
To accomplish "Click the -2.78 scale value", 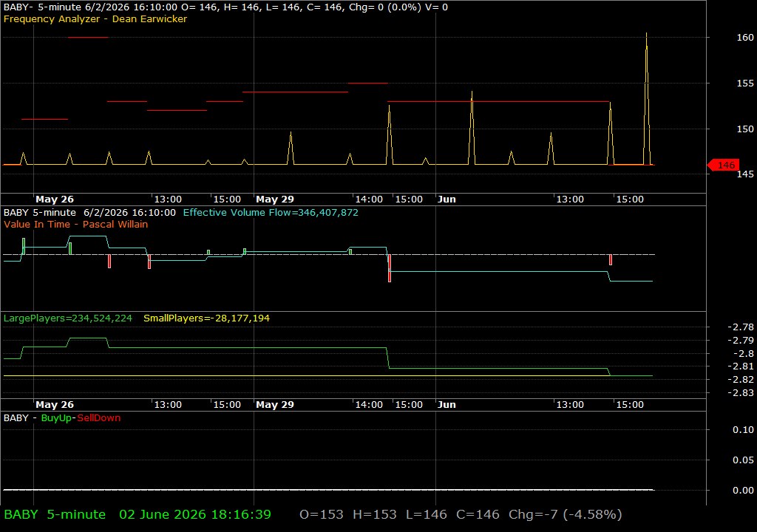I will pyautogui.click(x=741, y=327).
